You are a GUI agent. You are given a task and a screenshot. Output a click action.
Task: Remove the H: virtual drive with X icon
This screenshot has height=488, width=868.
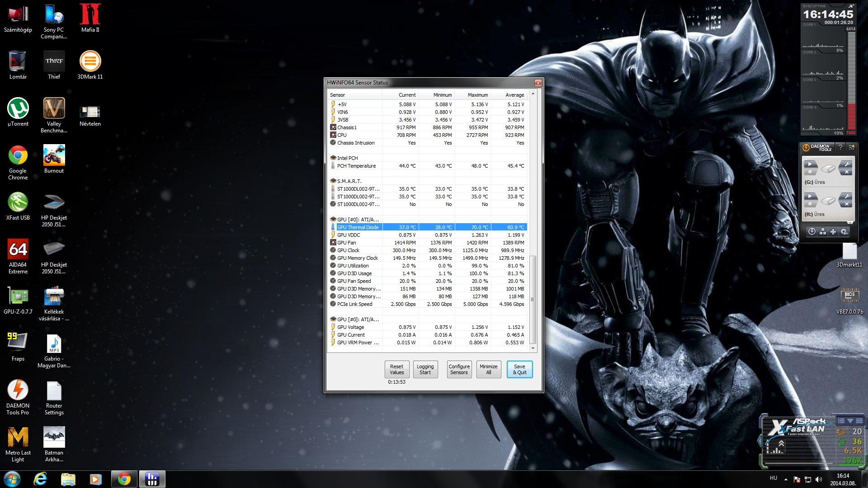click(x=846, y=204)
